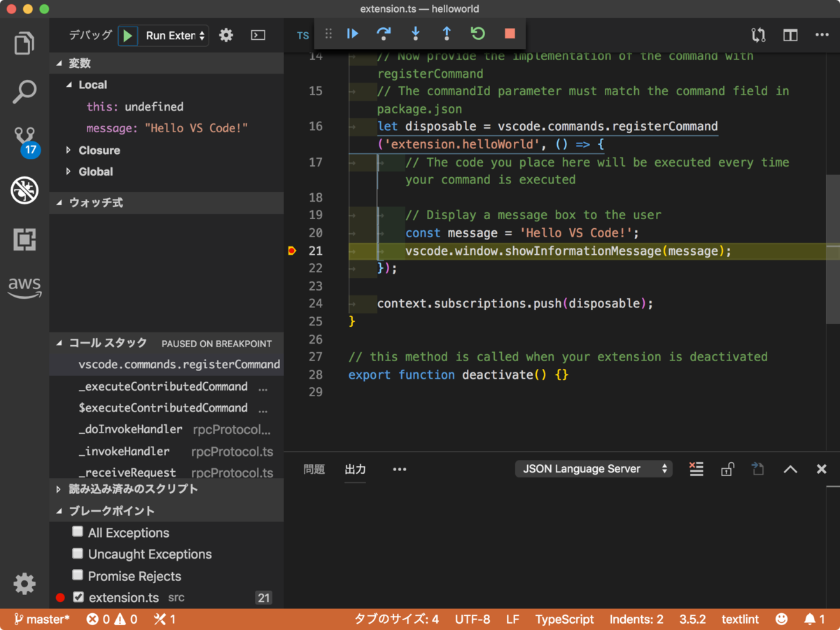Click master* branch in status bar
Viewport: 840px width, 630px height.
coord(41,619)
